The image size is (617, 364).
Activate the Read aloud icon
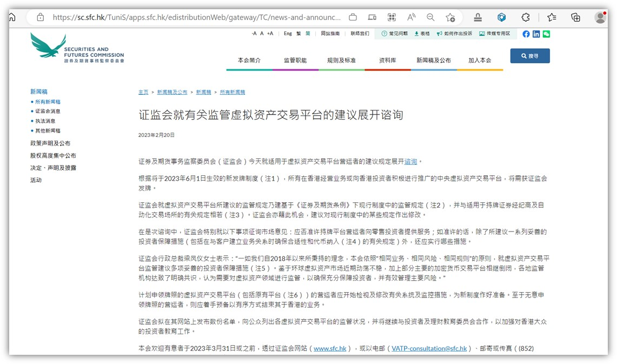point(411,17)
